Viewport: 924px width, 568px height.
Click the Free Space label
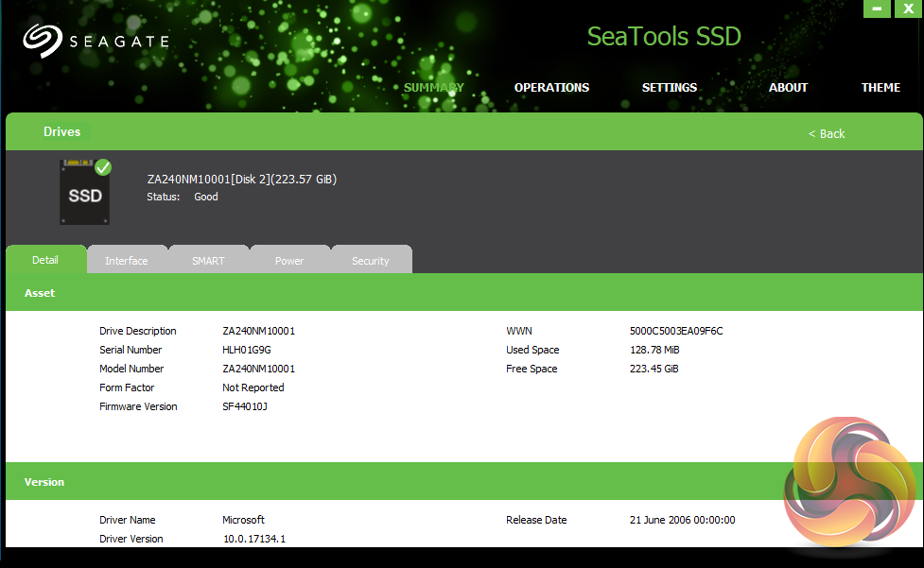pos(532,369)
